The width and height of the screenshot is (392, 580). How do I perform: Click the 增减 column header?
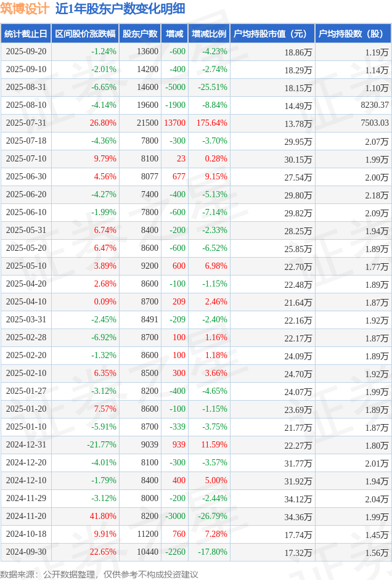tap(174, 34)
